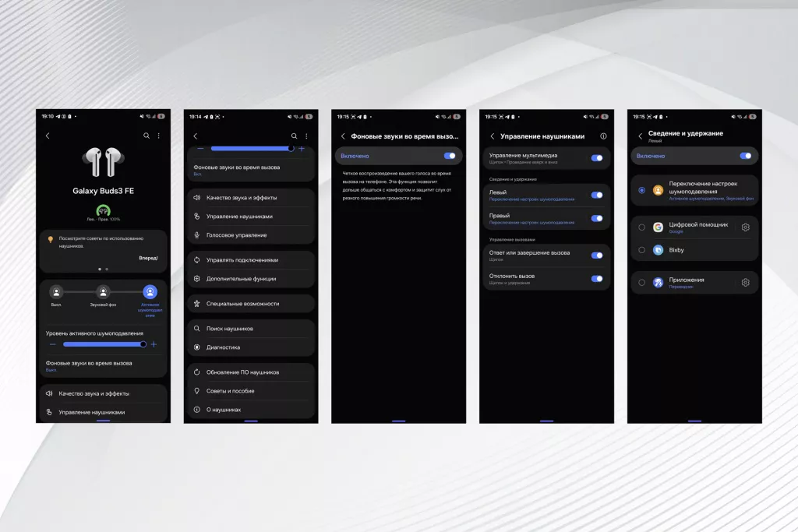This screenshot has height=532, width=798.
Task: Open Управлять подключениями sync item
Action: pos(251,260)
